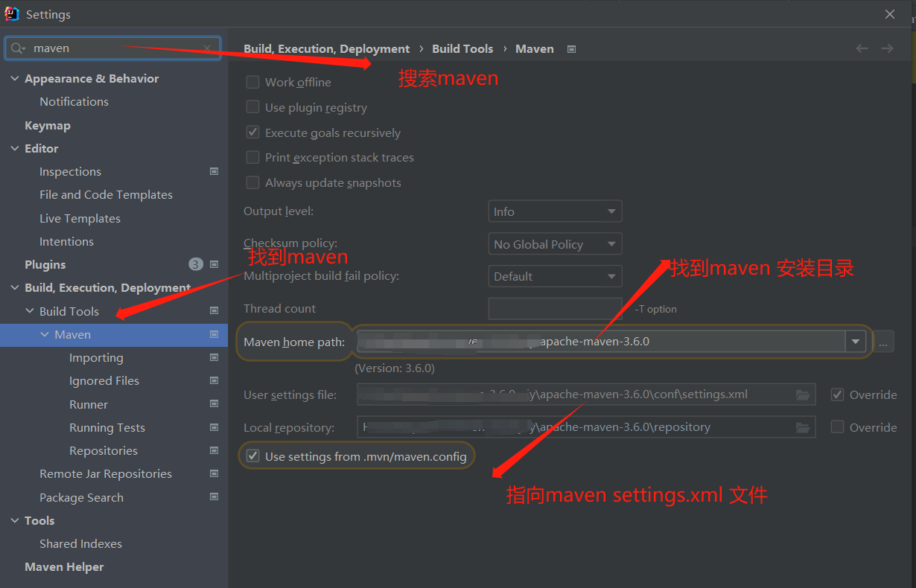The image size is (916, 588).
Task: Click browse button for Maven home path
Action: [882, 342]
